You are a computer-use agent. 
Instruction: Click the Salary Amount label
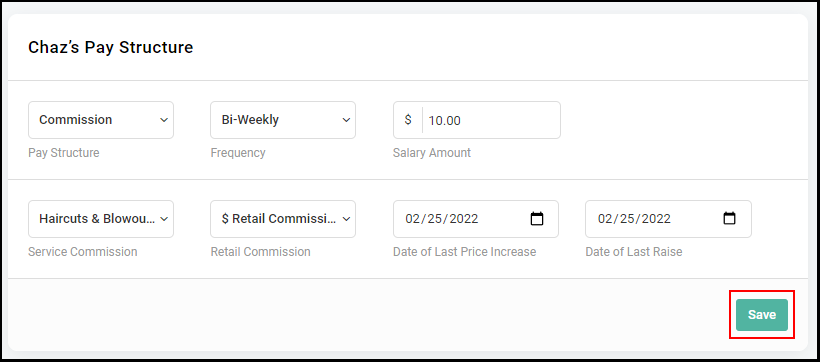[x=432, y=153]
